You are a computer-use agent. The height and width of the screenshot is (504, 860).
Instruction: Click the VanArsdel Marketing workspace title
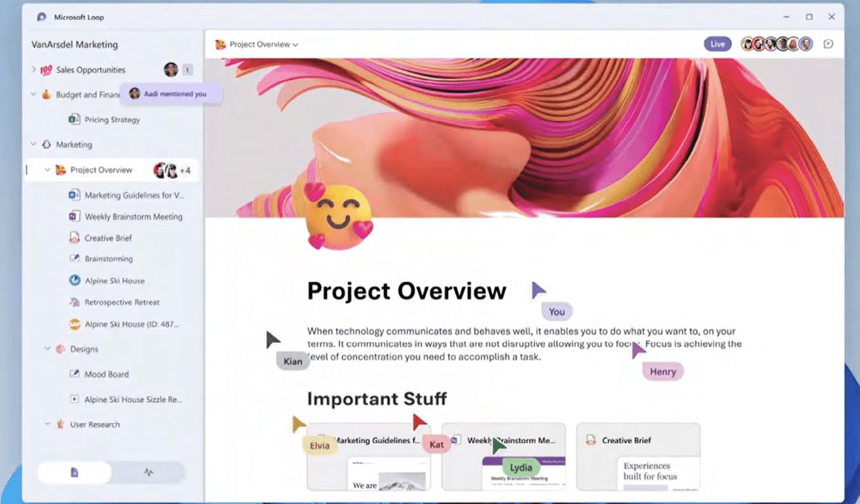[75, 44]
